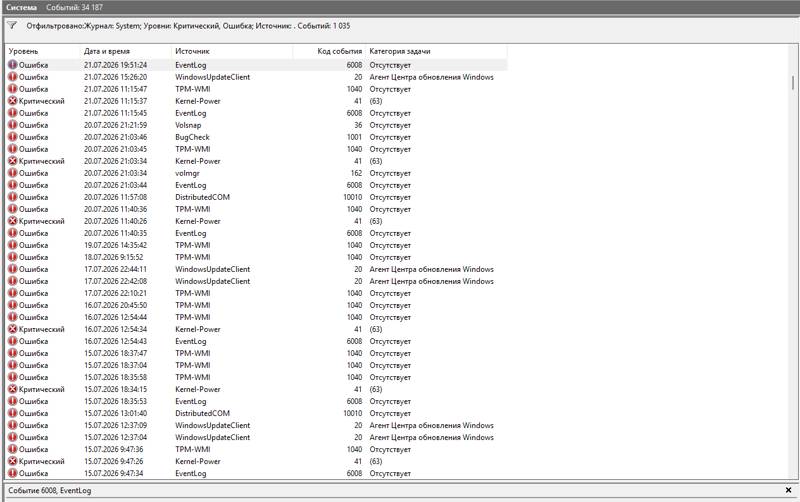Close the Событие 6008 preview pane

pos(788,490)
